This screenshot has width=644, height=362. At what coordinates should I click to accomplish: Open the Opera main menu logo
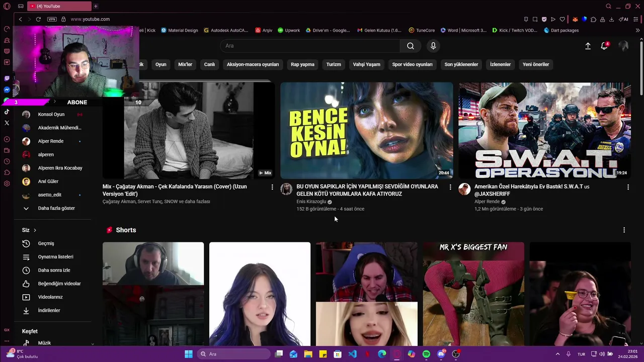[7, 6]
